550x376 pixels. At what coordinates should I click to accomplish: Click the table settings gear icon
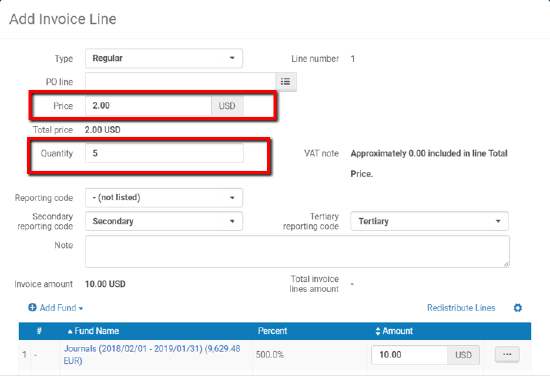coord(518,308)
